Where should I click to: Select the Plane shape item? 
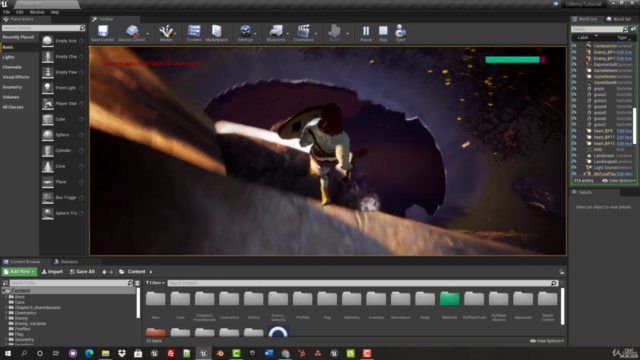pyautogui.click(x=62, y=182)
